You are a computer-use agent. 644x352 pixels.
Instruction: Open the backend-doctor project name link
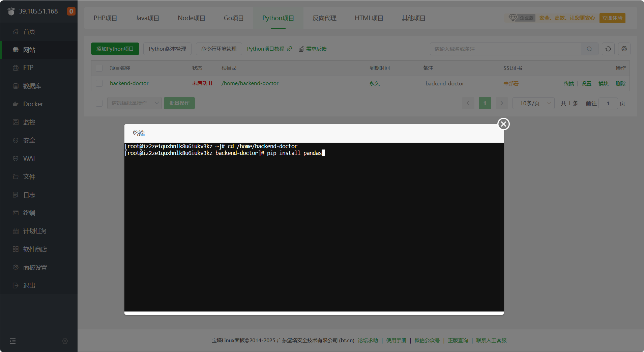point(129,83)
